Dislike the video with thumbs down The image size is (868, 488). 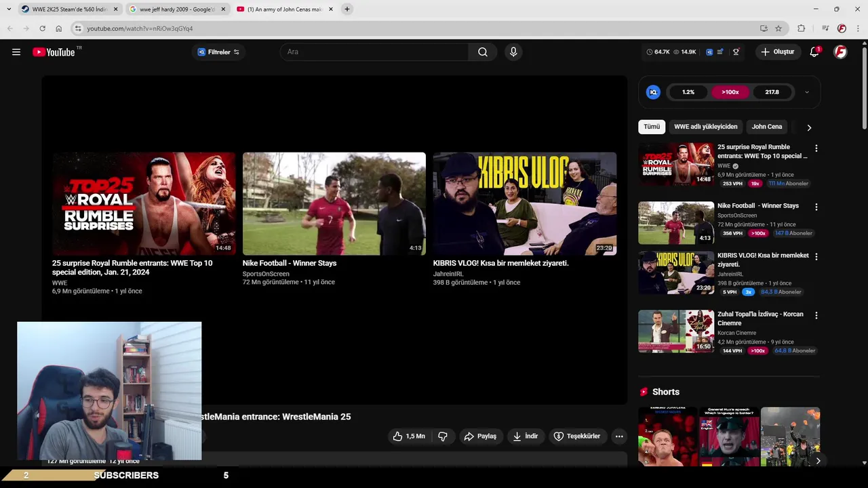(x=443, y=436)
